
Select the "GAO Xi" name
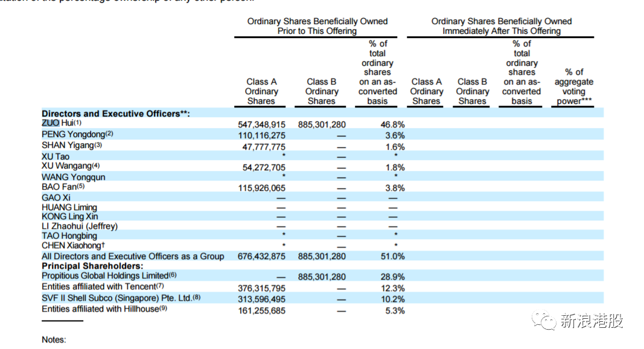click(x=56, y=197)
